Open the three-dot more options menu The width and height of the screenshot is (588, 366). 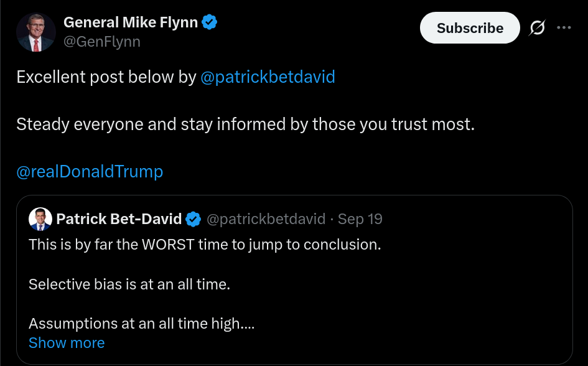click(564, 28)
